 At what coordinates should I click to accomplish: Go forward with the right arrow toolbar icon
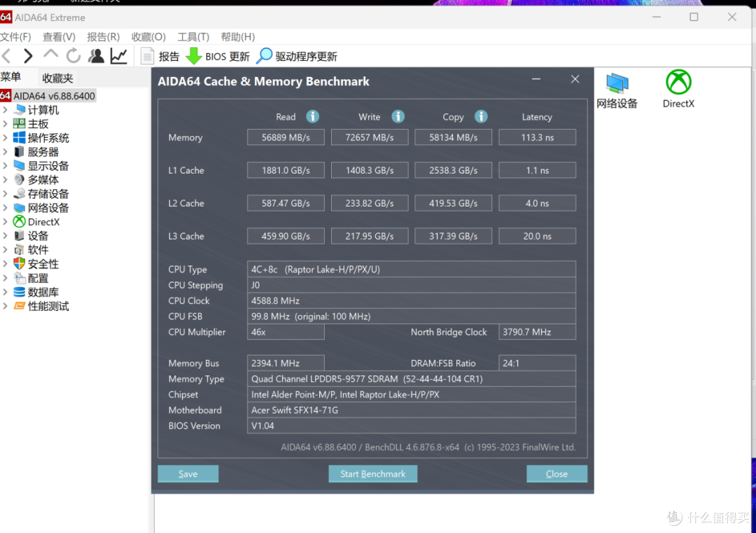pyautogui.click(x=28, y=57)
